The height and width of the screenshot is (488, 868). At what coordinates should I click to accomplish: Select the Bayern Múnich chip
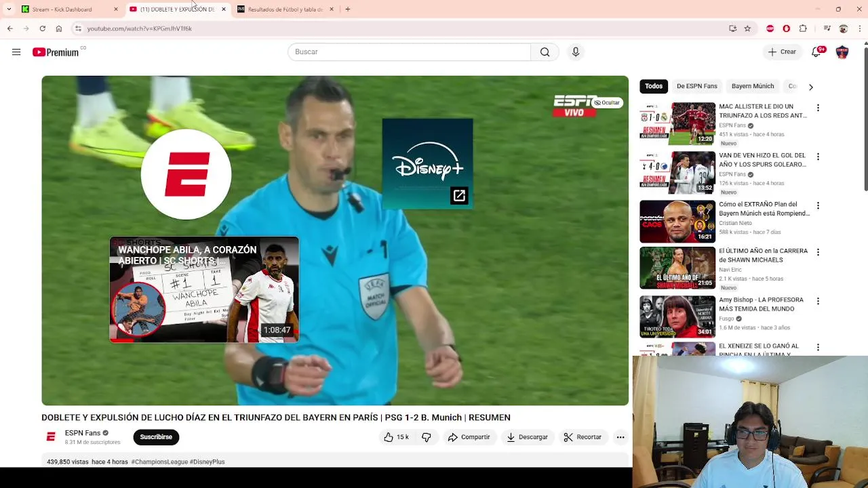pos(753,86)
